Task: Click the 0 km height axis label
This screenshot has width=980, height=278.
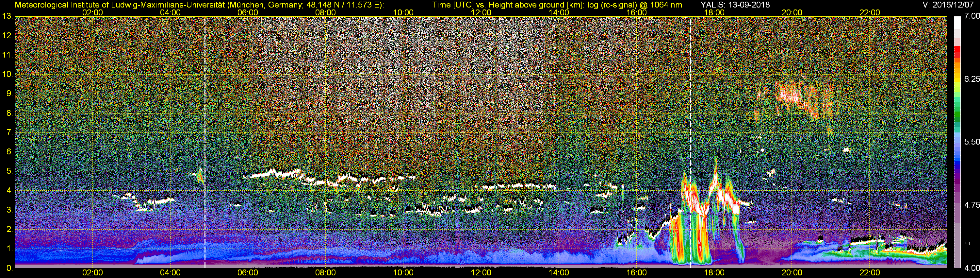Action: [x=9, y=268]
